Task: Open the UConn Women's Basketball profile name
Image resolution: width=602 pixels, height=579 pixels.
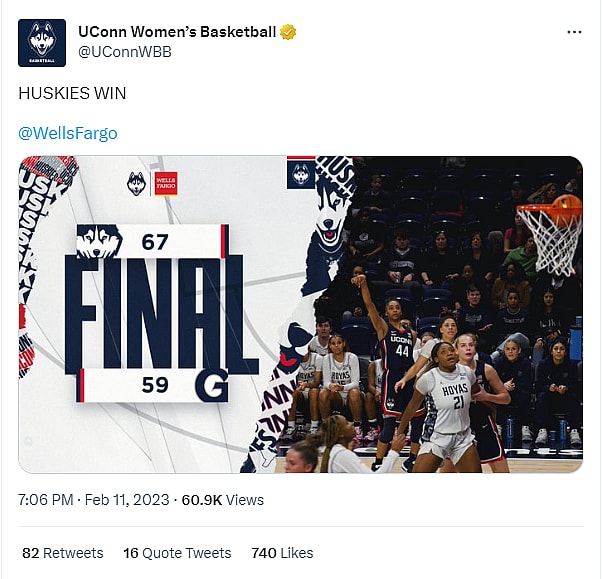Action: 177,32
